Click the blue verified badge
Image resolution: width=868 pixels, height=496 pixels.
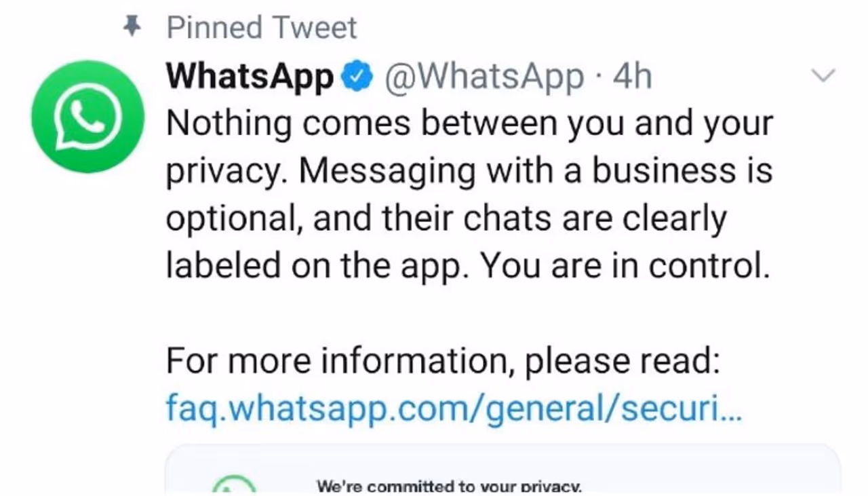[356, 77]
